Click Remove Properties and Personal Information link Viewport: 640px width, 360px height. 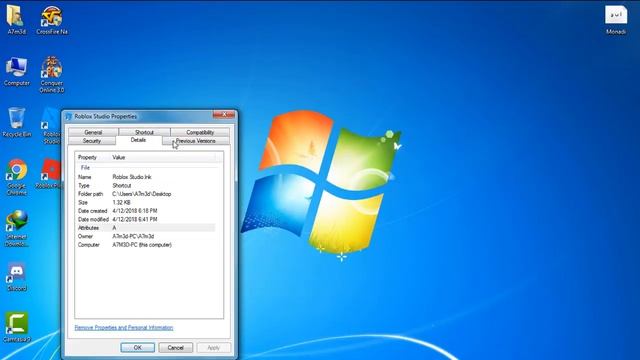coord(124,327)
